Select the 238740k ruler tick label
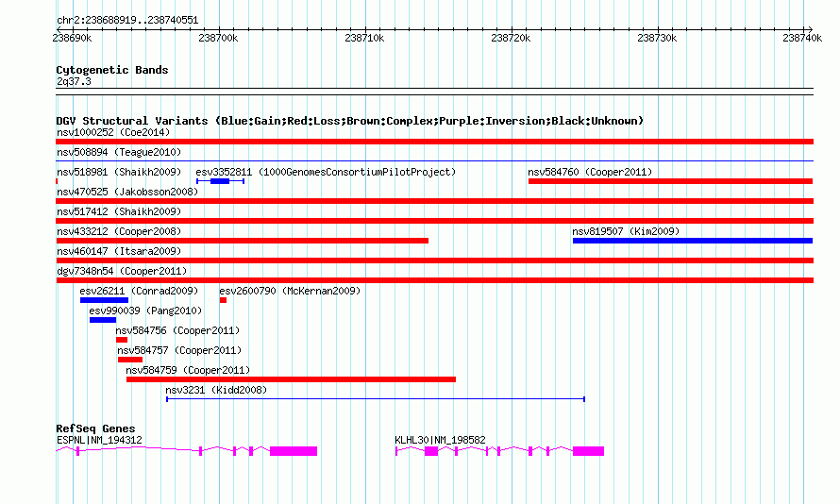 click(802, 38)
